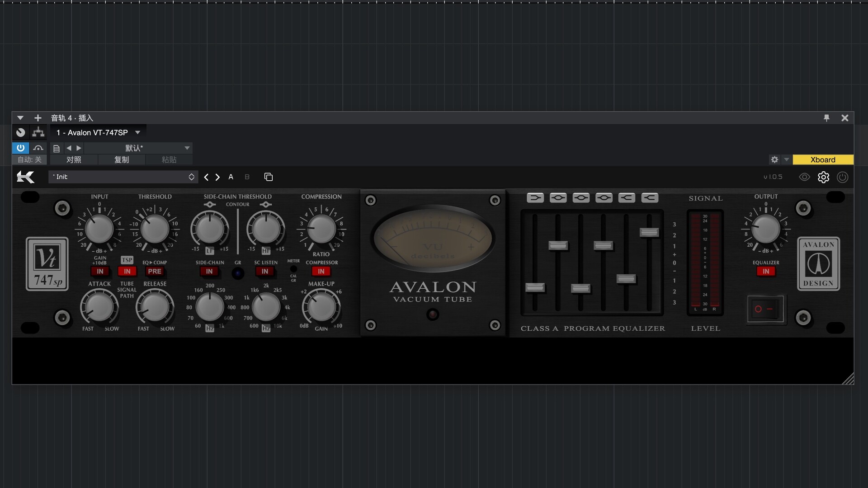This screenshot has width=868, height=488.
Task: Click the side-chain LF contour knob
Action: coord(209,229)
